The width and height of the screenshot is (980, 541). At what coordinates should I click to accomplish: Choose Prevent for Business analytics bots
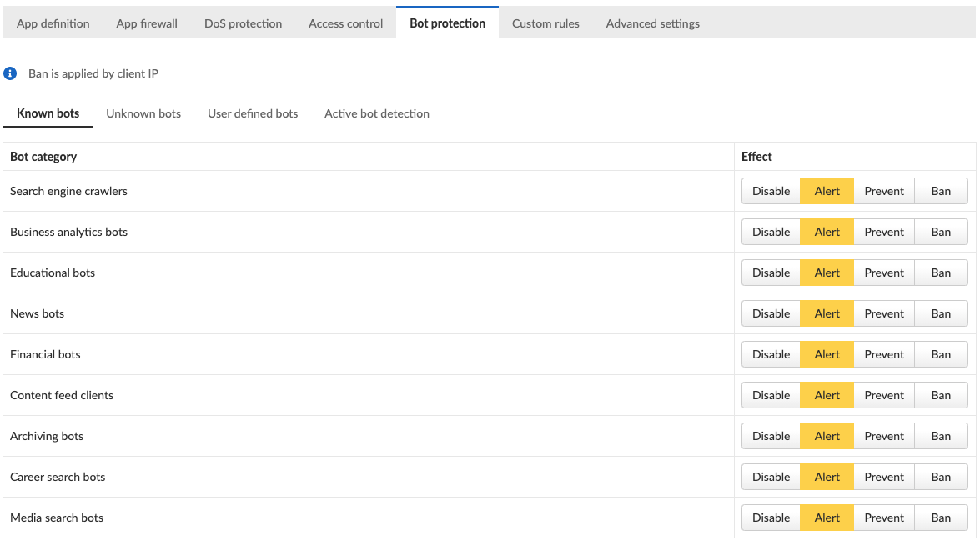884,232
